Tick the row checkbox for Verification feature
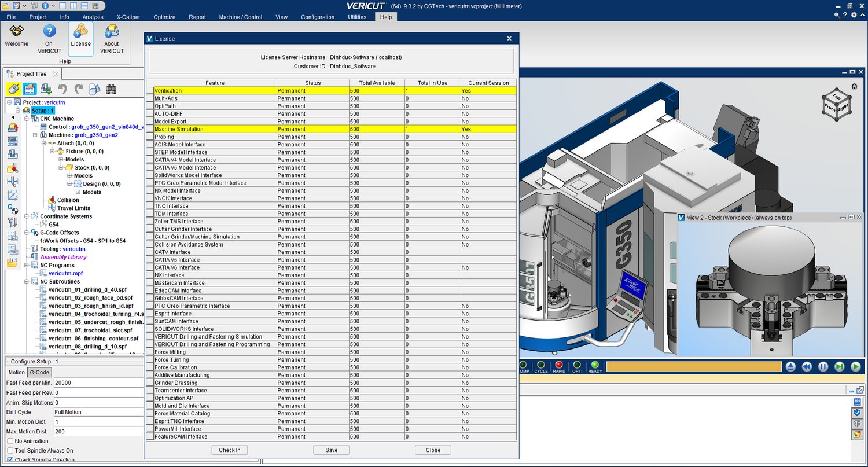The width and height of the screenshot is (868, 467). pos(150,91)
